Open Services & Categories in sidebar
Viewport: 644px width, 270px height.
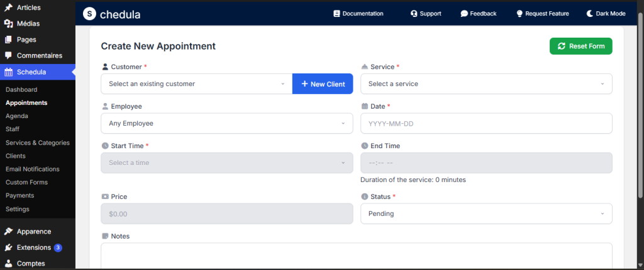37,143
